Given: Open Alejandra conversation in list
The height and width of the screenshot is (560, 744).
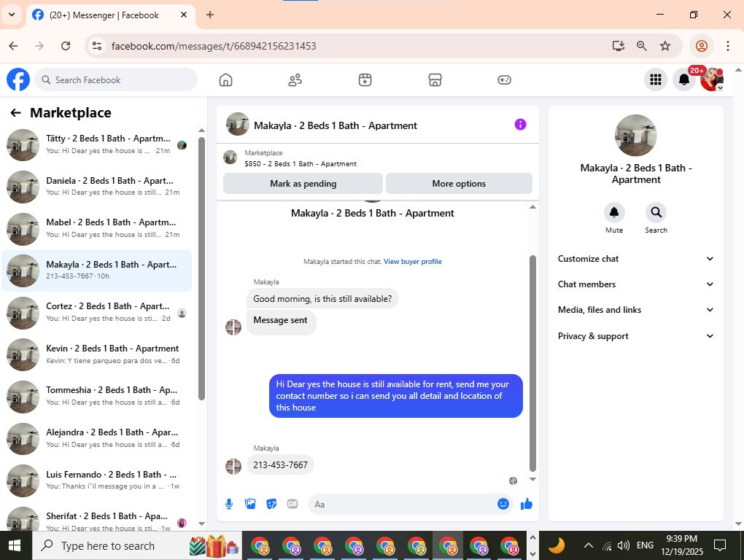Looking at the screenshot, I should click(97, 438).
